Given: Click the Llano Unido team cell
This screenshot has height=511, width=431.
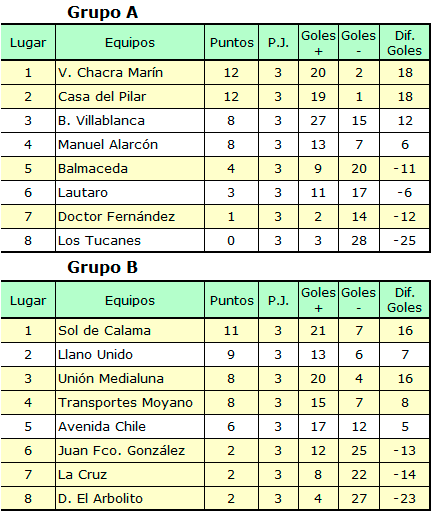Looking at the screenshot, I should click(x=130, y=355).
